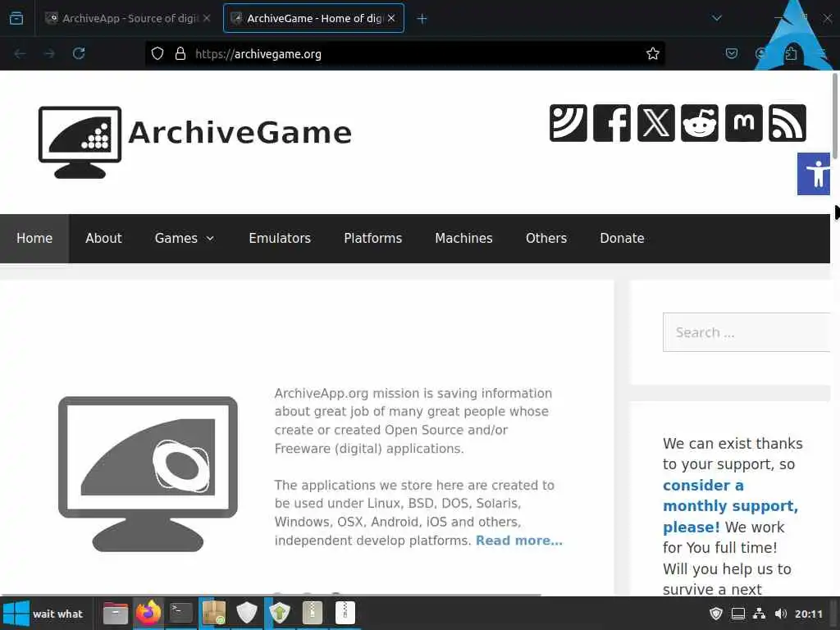Open the Others menu item
Image resolution: width=840 pixels, height=630 pixels.
pos(546,239)
